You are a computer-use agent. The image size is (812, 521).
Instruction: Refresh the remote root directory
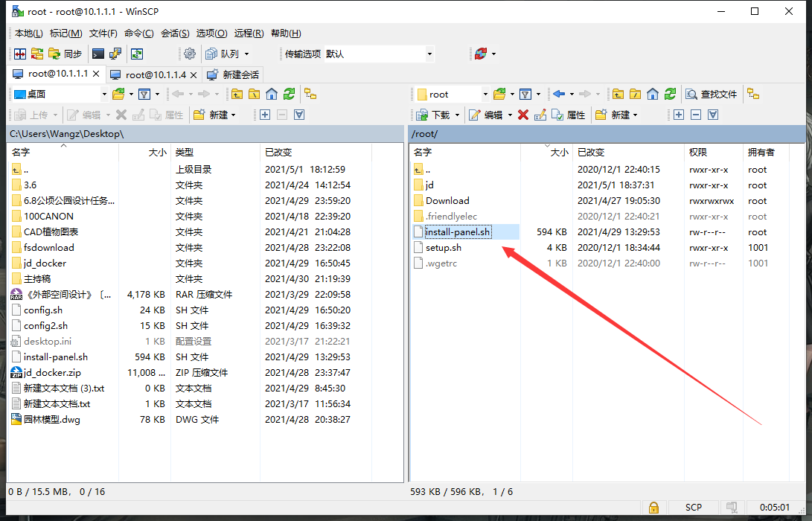click(x=670, y=94)
